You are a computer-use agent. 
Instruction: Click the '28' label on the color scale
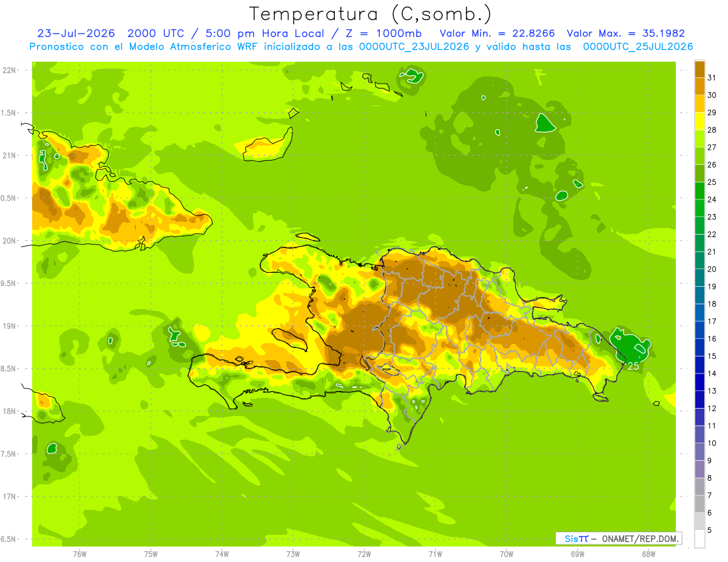pos(712,130)
